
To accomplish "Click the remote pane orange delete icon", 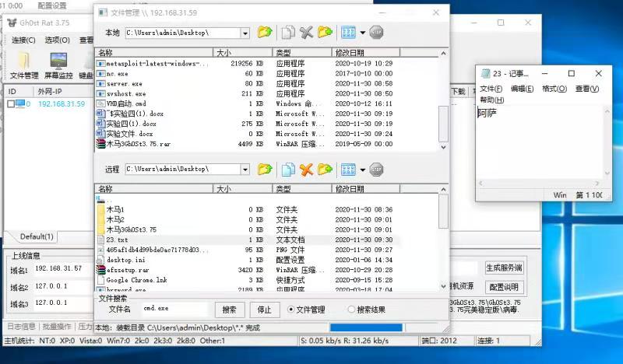I will [x=306, y=170].
